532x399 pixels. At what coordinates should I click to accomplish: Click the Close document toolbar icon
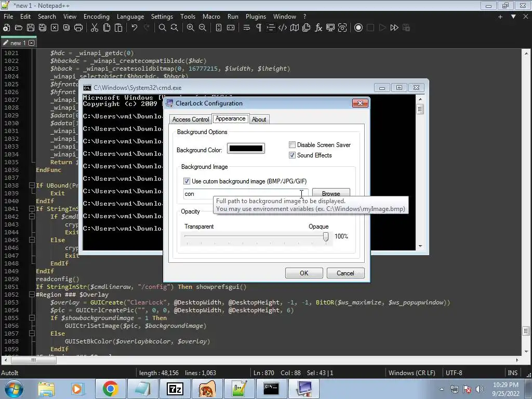coord(54,28)
